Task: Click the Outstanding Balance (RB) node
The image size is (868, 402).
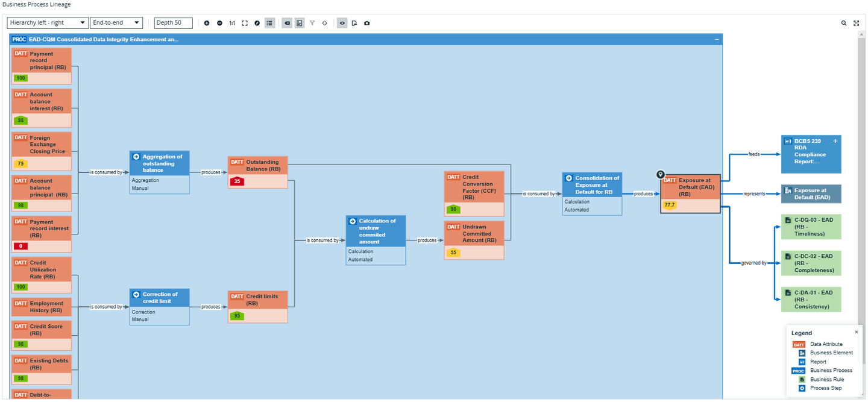Action: [258, 172]
